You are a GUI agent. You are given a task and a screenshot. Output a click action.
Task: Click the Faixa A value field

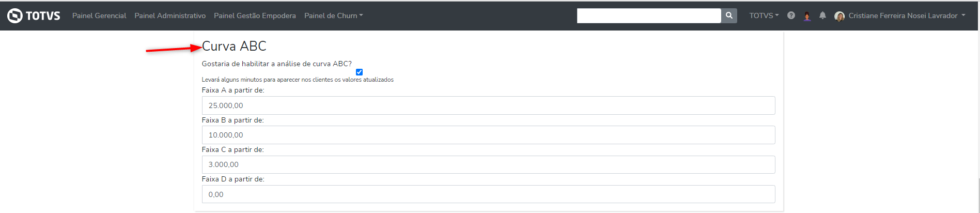488,105
